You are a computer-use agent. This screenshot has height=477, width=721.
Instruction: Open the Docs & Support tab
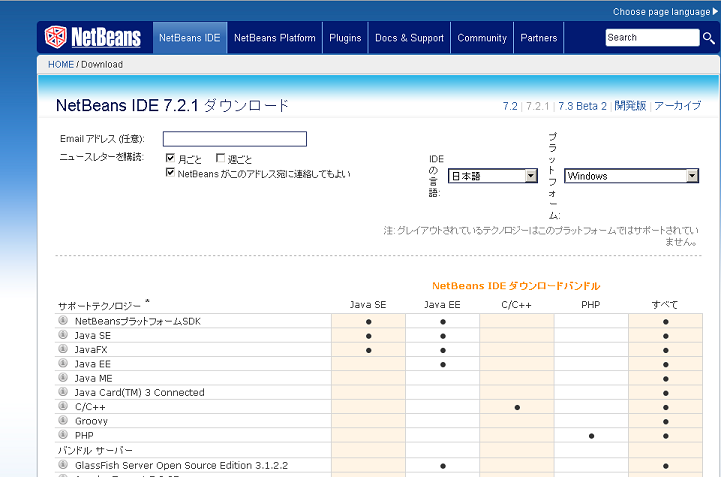(409, 38)
